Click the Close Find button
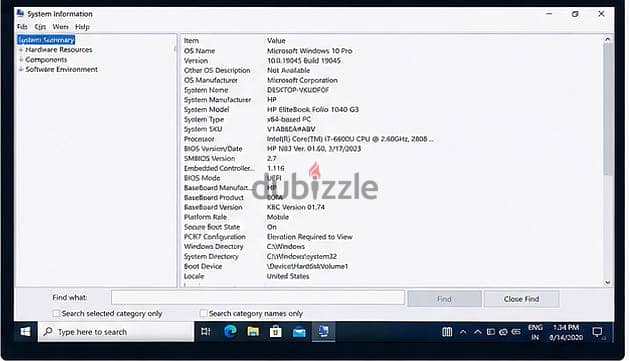The image size is (630, 361). 521,299
